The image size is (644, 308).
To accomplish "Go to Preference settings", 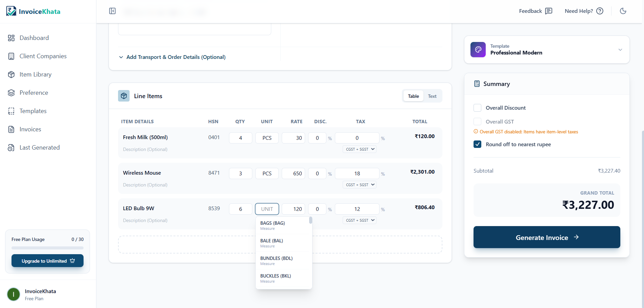I will [x=34, y=92].
